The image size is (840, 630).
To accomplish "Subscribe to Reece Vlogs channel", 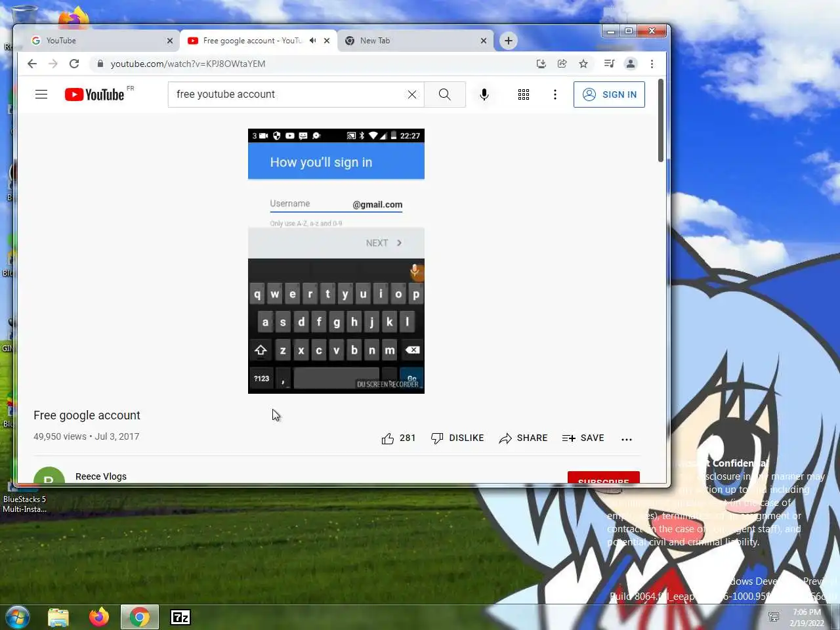I will (x=604, y=478).
